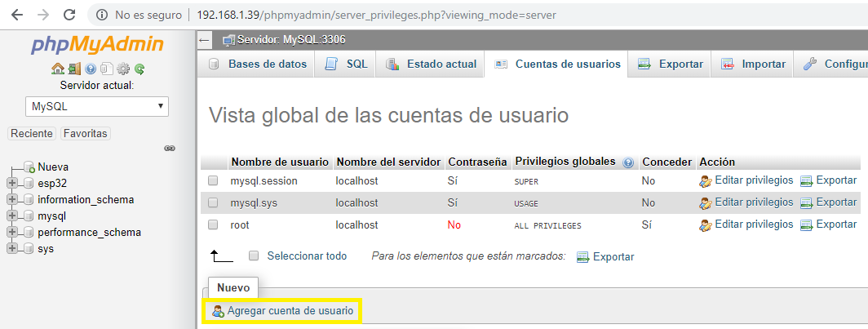This screenshot has width=868, height=329.
Task: Click the Favoritas button
Action: 85,134
